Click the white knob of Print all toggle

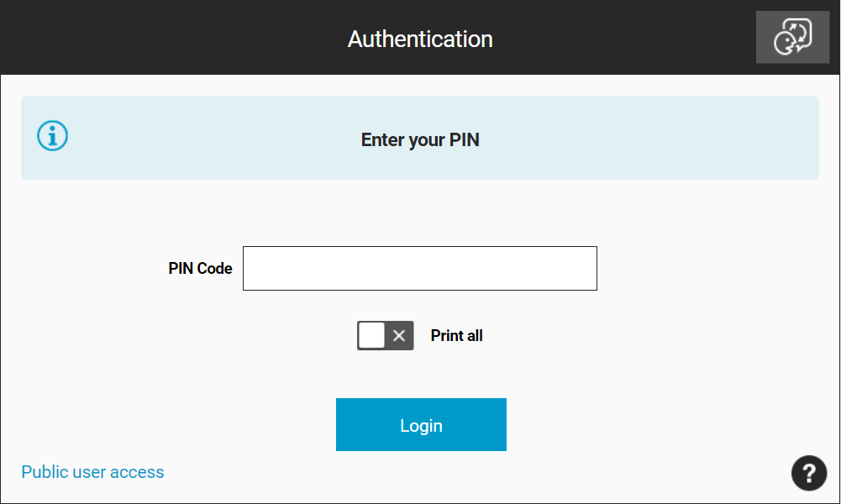pos(371,336)
